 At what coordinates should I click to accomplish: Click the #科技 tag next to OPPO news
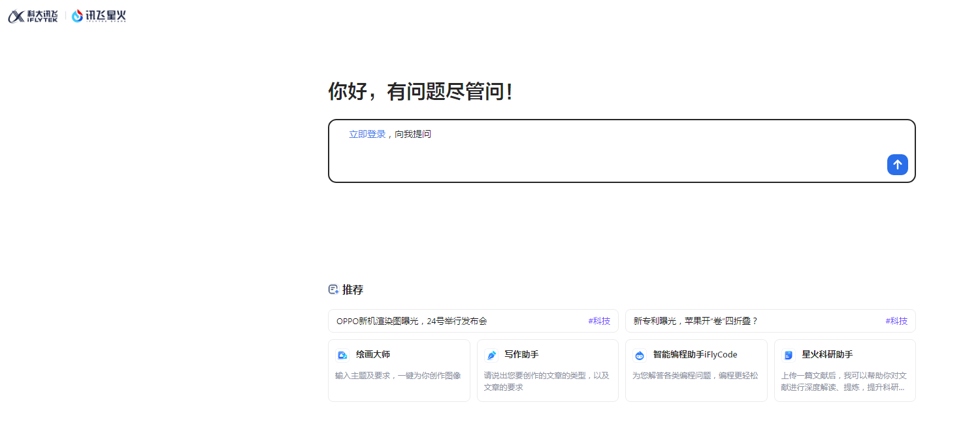pyautogui.click(x=598, y=321)
